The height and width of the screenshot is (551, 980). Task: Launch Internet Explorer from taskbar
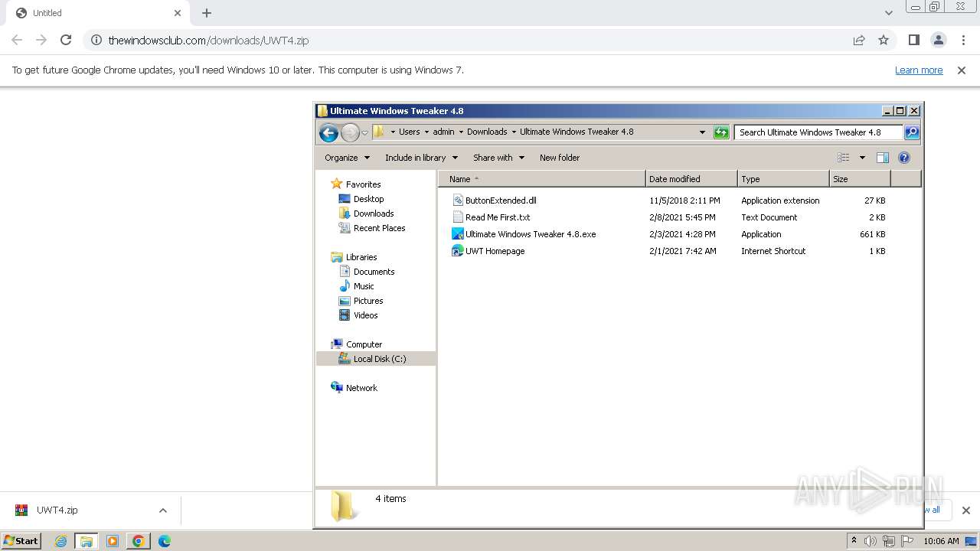pyautogui.click(x=60, y=541)
